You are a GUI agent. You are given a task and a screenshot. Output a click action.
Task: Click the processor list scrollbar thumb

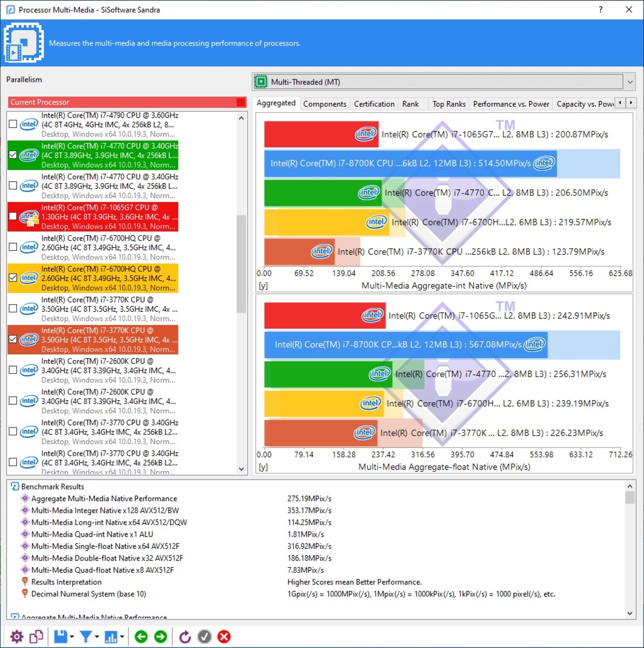pyautogui.click(x=242, y=264)
